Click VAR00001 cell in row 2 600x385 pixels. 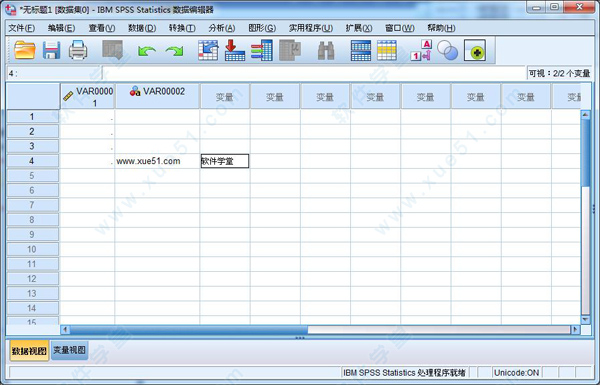[x=88, y=132]
